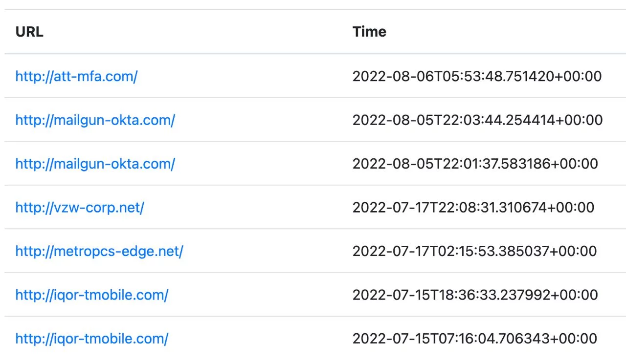Open the first mailgun-okta.com link
Screen dimensions: 626x364
tap(94, 120)
